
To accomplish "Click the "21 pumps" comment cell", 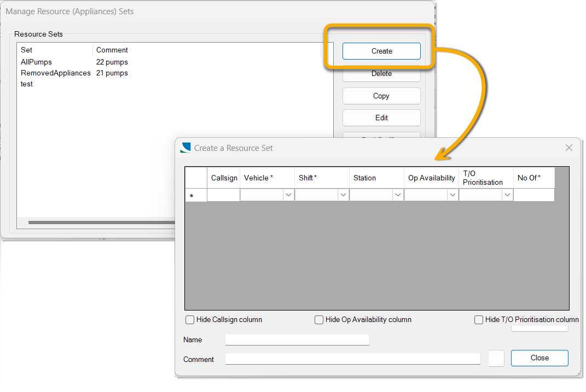I will [112, 73].
